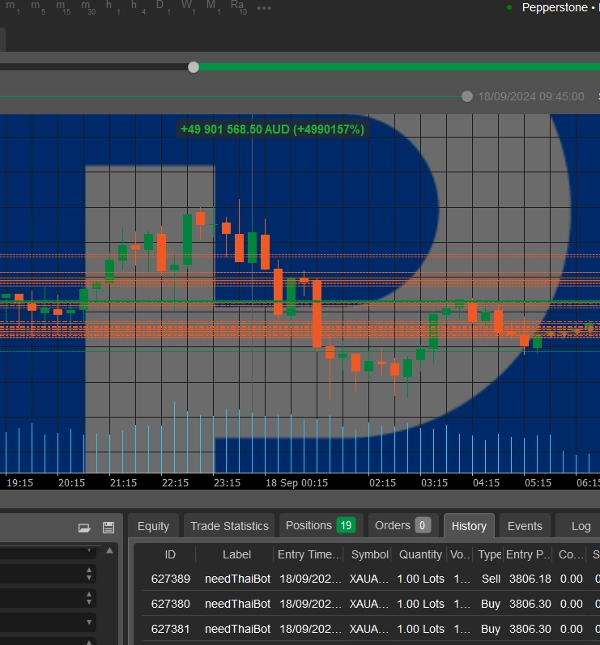
Task: Switch to the Orders tab
Action: [x=401, y=525]
